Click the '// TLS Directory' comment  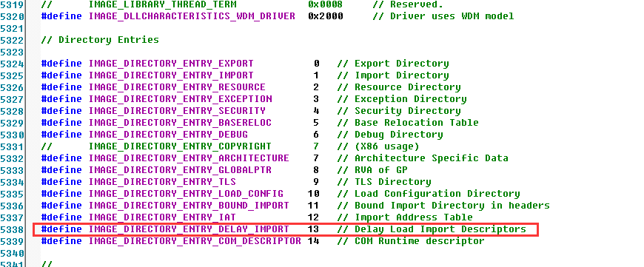[x=384, y=182]
